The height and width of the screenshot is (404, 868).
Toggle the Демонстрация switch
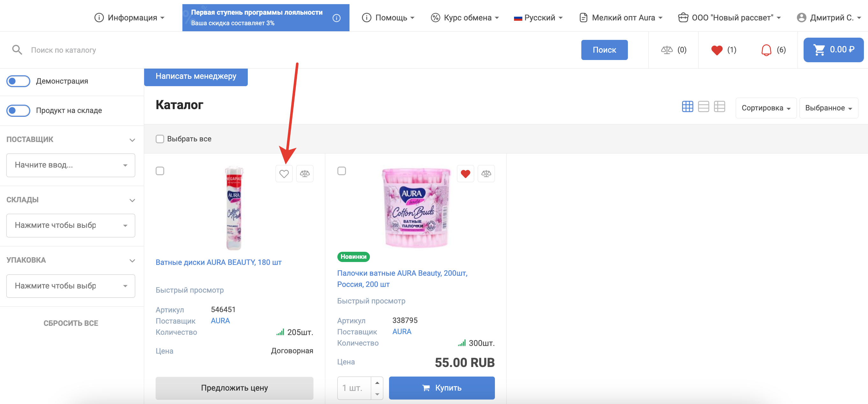18,81
